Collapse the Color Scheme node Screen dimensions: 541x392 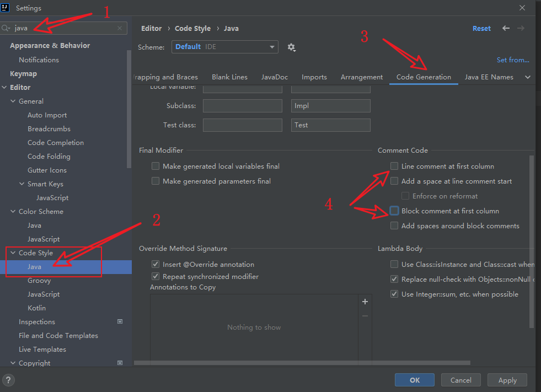[x=13, y=212]
